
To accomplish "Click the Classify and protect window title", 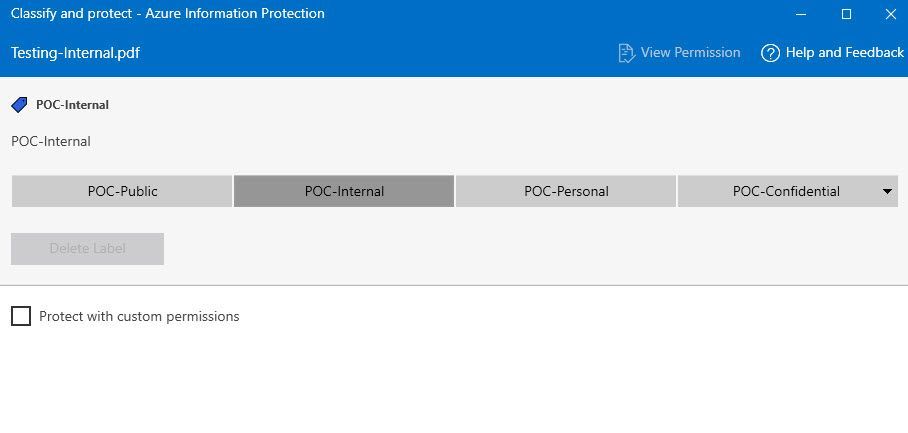I will (x=167, y=14).
